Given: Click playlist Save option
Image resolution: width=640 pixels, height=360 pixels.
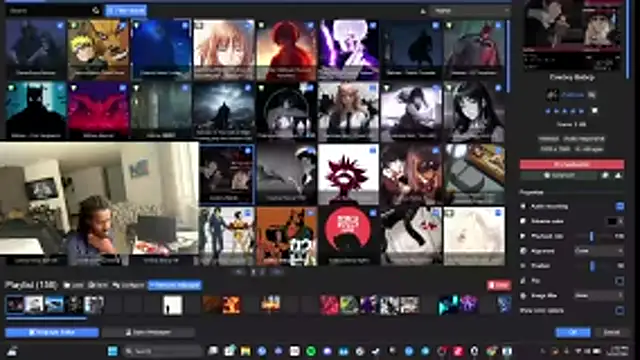Looking at the screenshot, I should 98,285.
